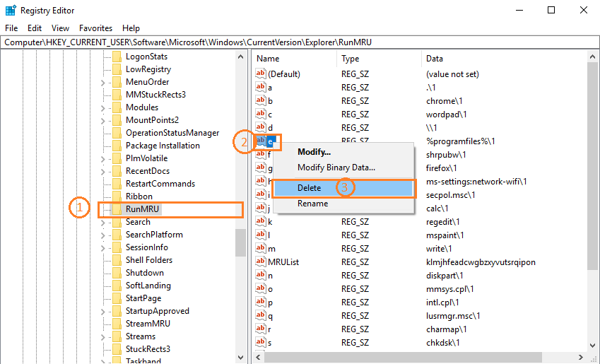This screenshot has width=600, height=364.
Task: Expand the Modules key
Action: point(103,108)
